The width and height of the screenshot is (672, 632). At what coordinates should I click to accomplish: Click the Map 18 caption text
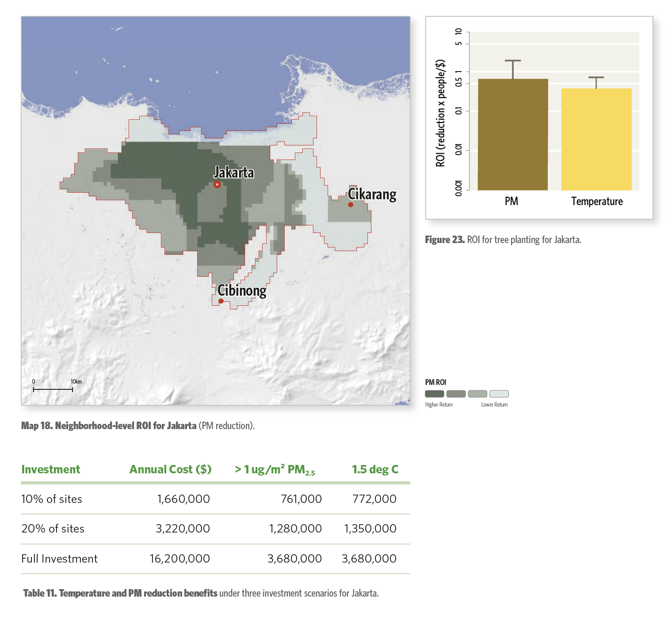tap(138, 426)
